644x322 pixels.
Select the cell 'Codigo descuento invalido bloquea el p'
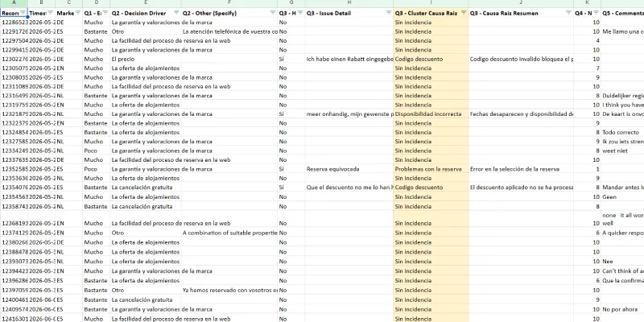coord(521,59)
